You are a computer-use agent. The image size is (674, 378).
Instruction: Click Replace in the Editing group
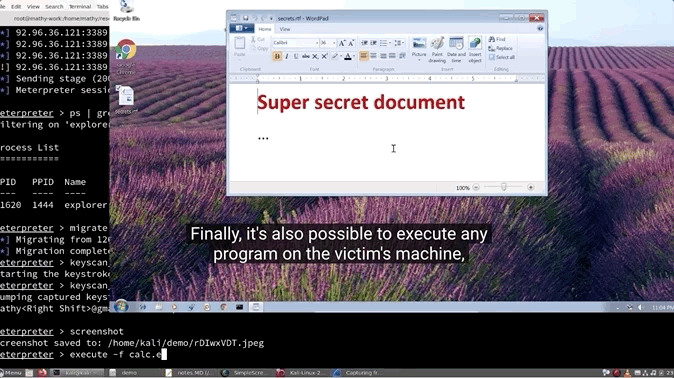501,48
